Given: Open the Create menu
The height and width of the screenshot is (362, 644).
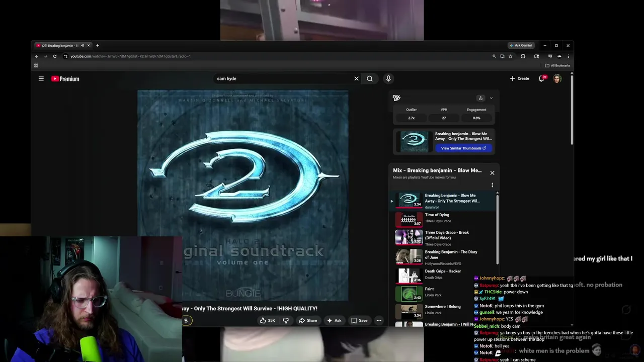Looking at the screenshot, I should [520, 78].
